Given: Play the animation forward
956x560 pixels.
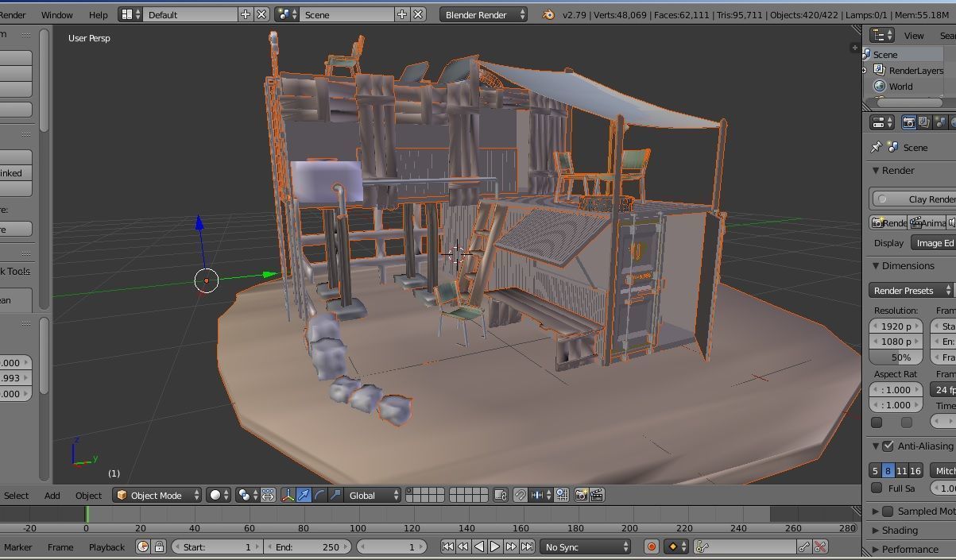Looking at the screenshot, I should click(x=494, y=546).
